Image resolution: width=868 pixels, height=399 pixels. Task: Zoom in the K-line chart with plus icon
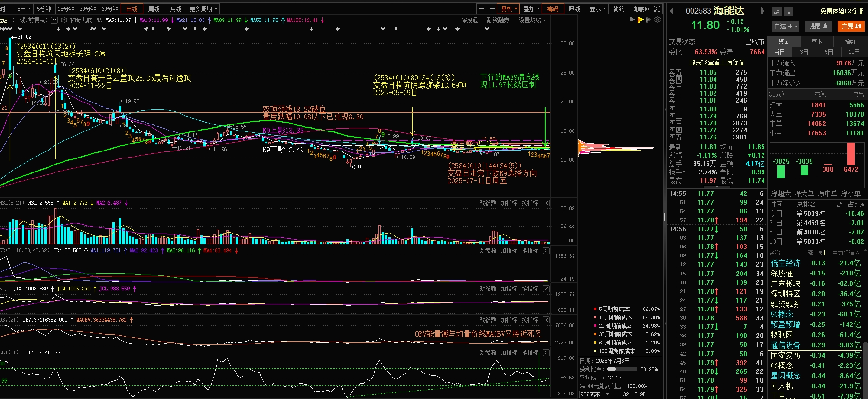[x=482, y=9]
